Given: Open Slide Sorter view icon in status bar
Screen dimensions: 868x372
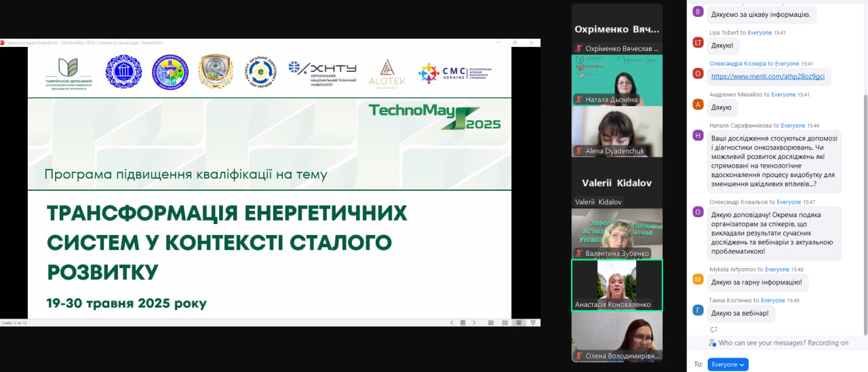Looking at the screenshot, I should (505, 322).
